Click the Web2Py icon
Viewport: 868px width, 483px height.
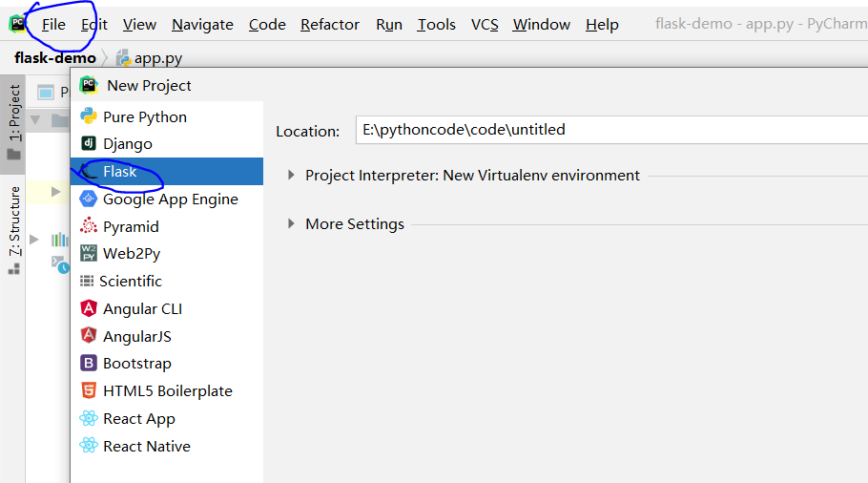[89, 254]
